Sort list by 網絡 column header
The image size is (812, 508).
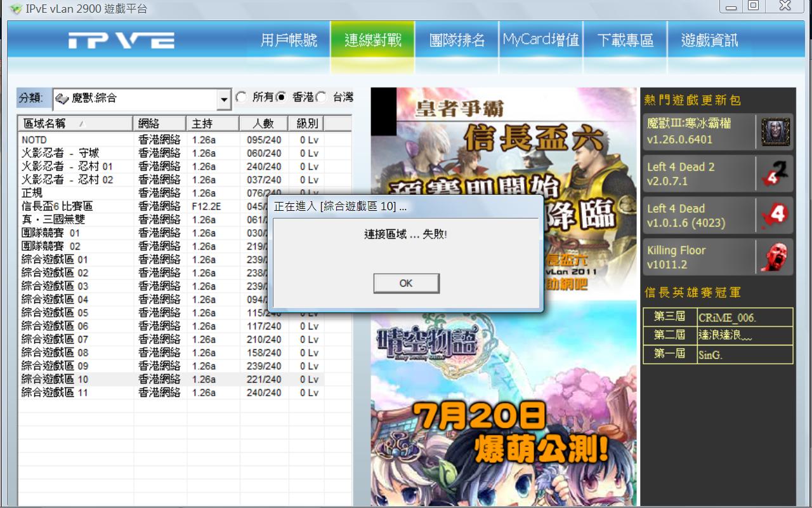(159, 123)
